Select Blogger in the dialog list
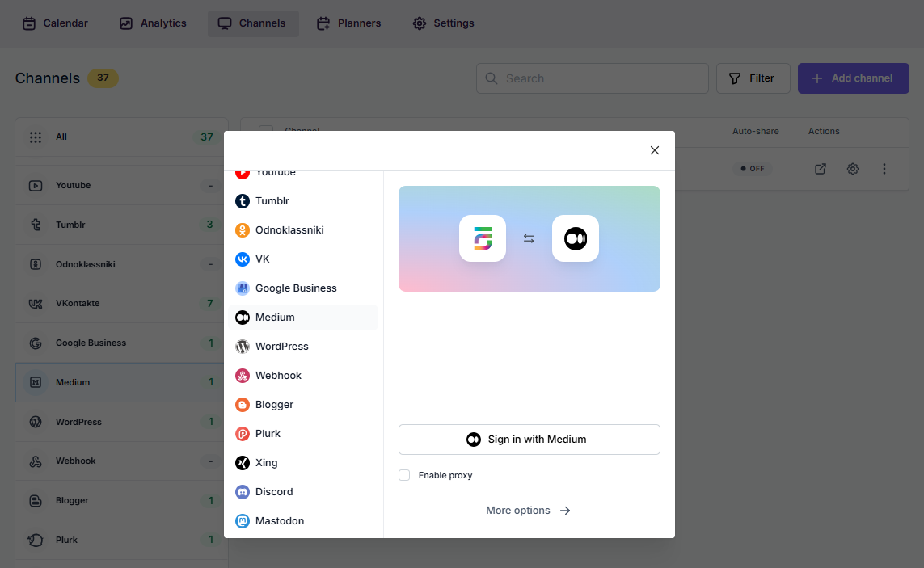Viewport: 924px width, 568px height. tap(303, 405)
